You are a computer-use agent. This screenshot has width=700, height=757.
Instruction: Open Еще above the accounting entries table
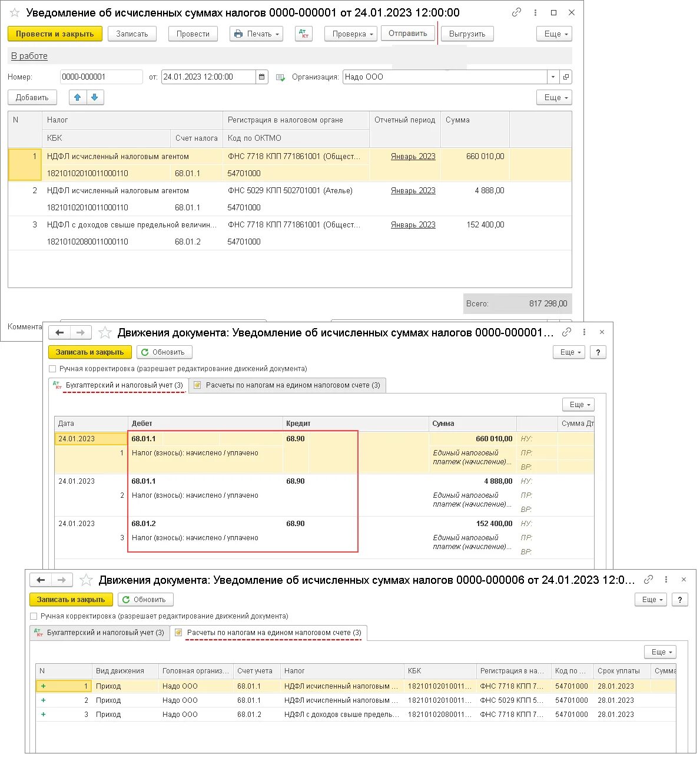578,405
